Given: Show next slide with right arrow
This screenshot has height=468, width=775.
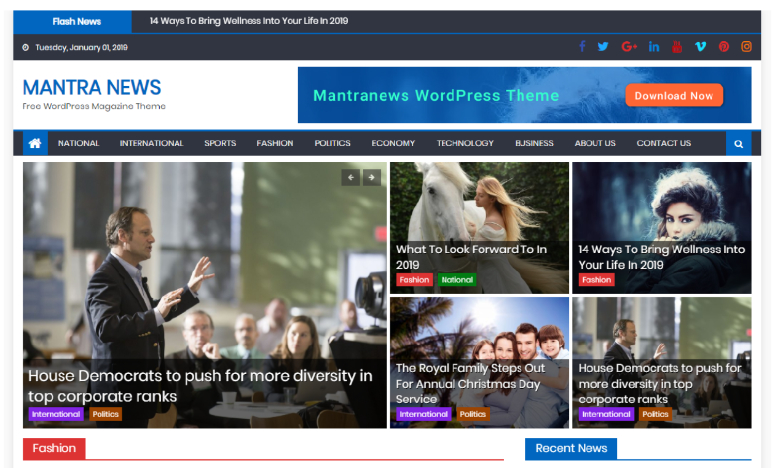Looking at the screenshot, I should pyautogui.click(x=372, y=177).
